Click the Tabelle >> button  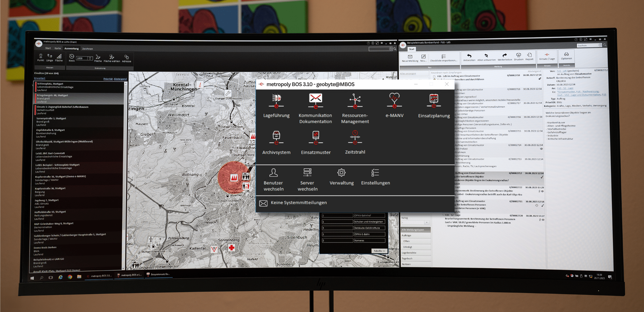click(x=379, y=251)
